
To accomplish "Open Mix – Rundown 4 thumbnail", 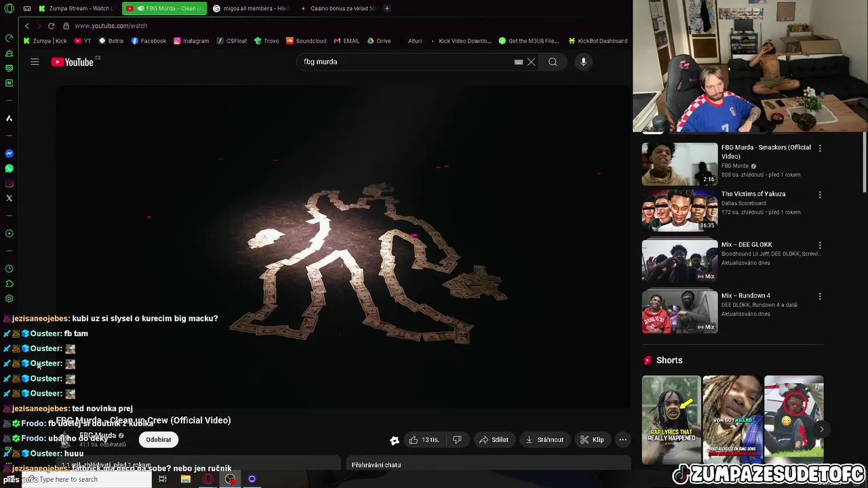I will (x=679, y=312).
